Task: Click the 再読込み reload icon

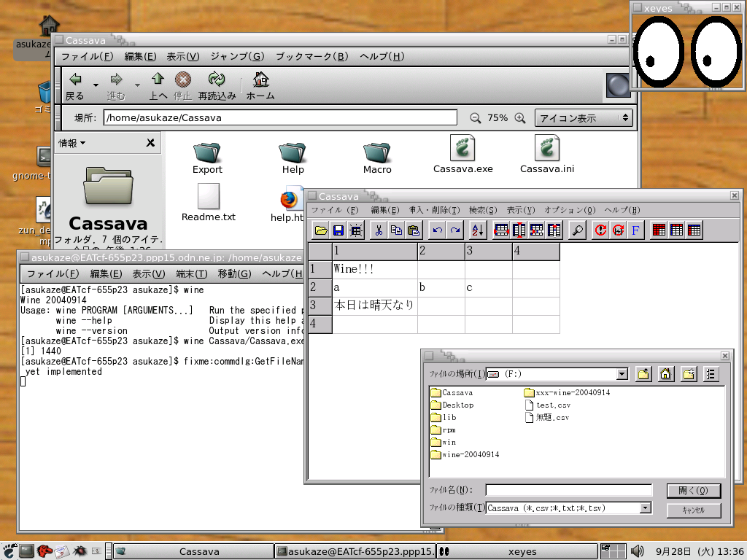Action: (x=217, y=86)
